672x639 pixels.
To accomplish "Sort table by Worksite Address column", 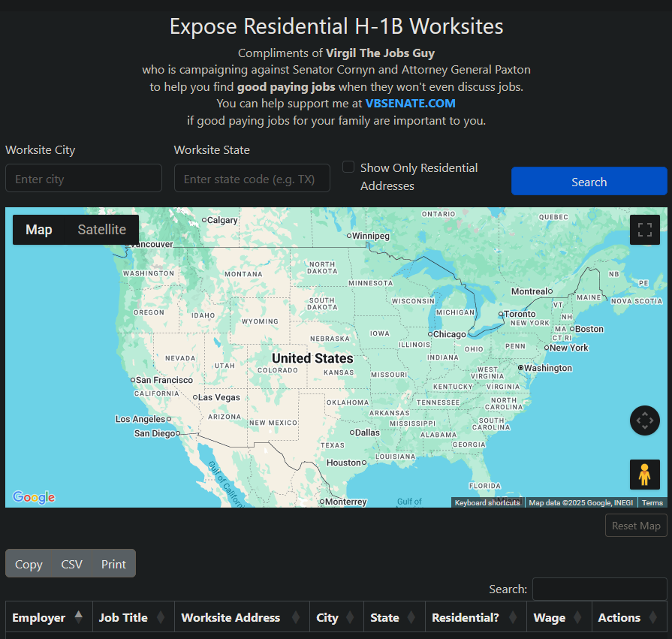I will point(242,617).
